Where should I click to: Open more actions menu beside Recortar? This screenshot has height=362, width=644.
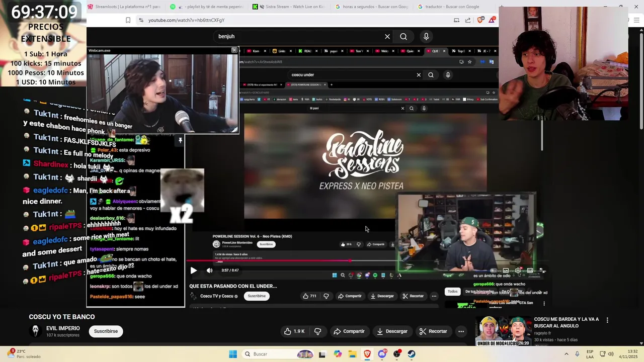[x=461, y=331]
